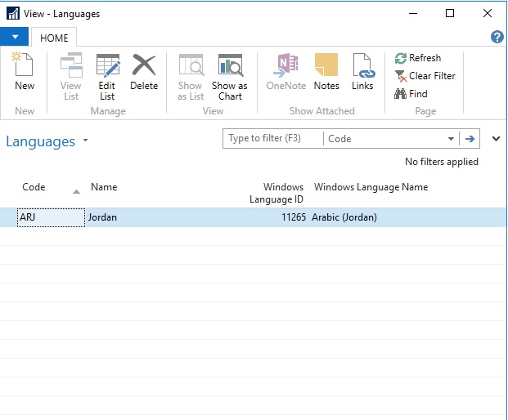
Task: Open Edit List in the ribbon
Action: 107,67
